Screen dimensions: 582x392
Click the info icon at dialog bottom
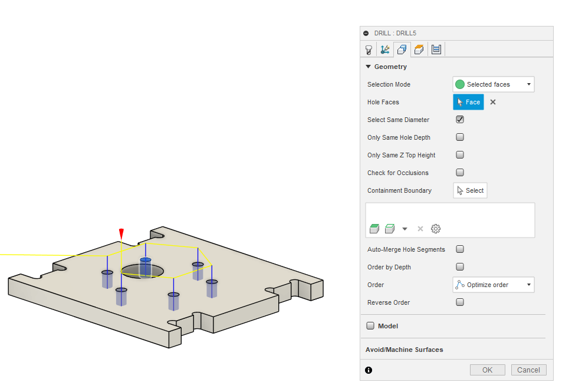(369, 370)
